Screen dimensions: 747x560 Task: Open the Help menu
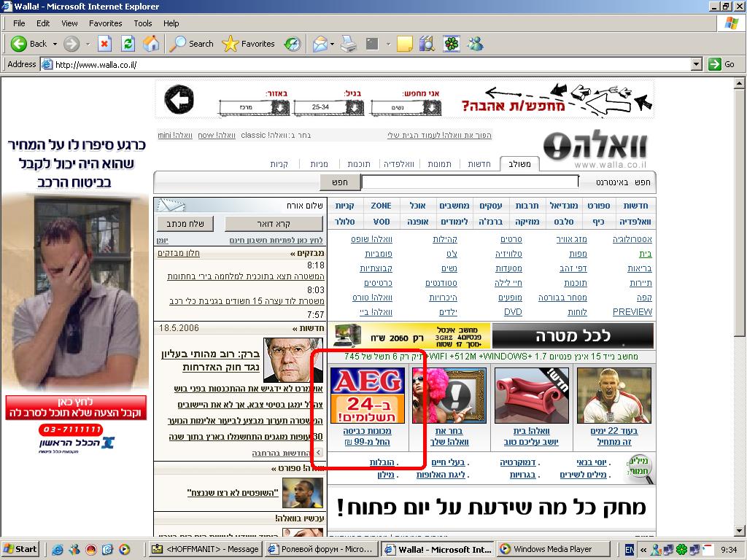171,23
